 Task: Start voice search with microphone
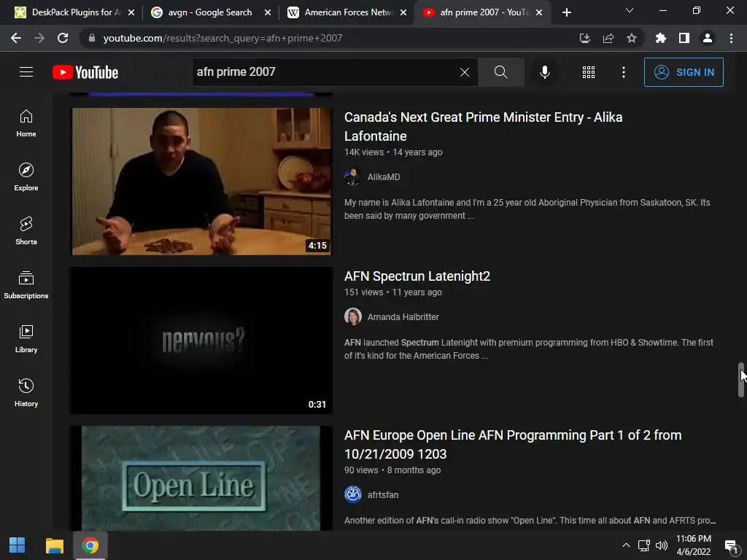tap(544, 72)
